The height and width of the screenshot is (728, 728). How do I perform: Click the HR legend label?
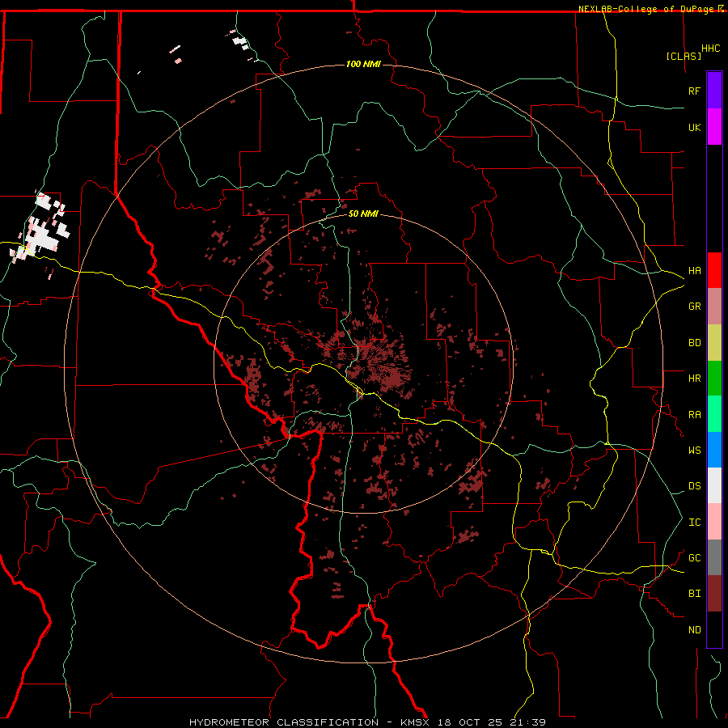coord(694,379)
